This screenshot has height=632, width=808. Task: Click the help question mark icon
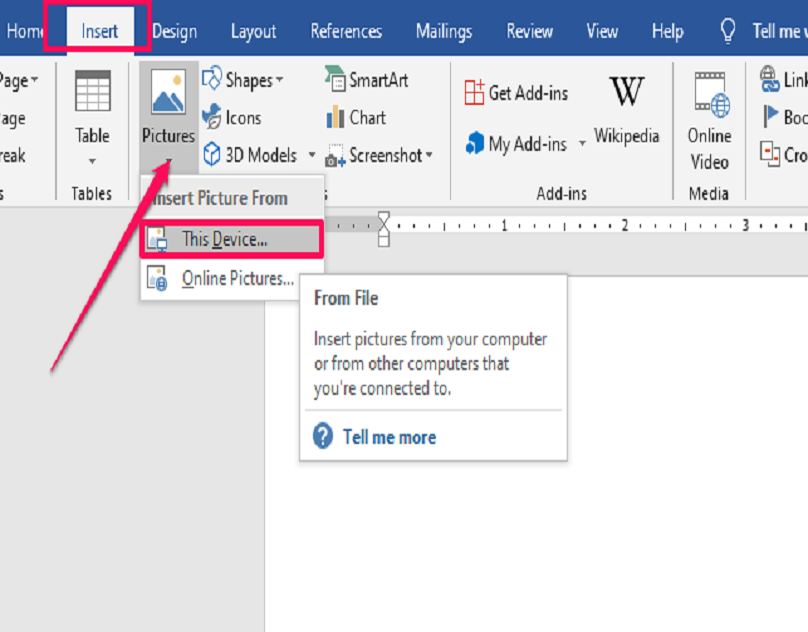pyautogui.click(x=323, y=436)
